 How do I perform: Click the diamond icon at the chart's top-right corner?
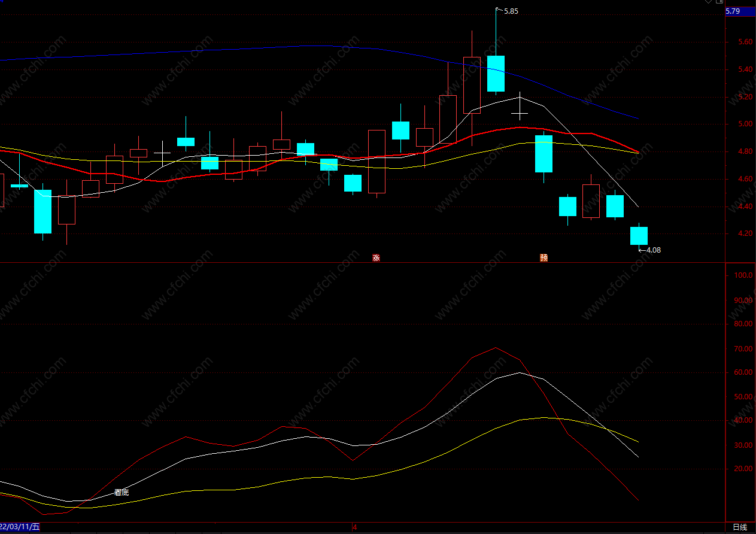coord(709,2)
